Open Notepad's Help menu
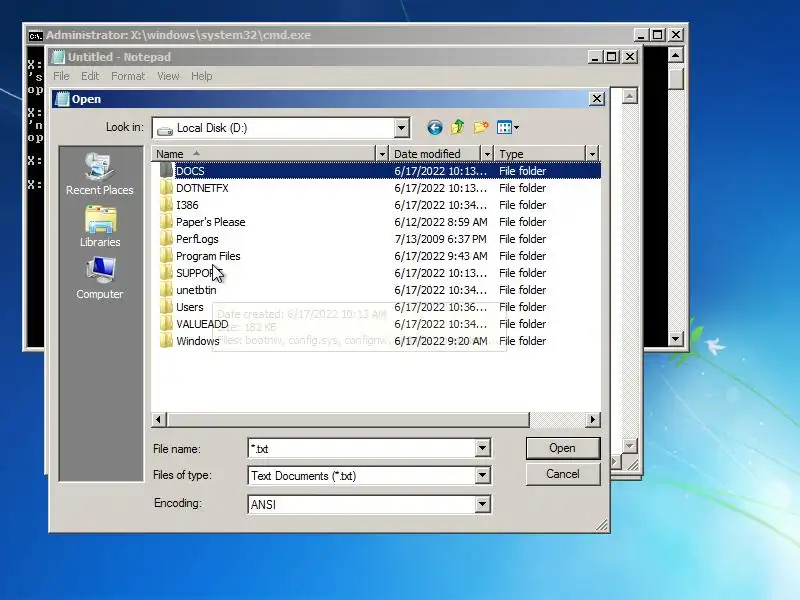 click(202, 76)
